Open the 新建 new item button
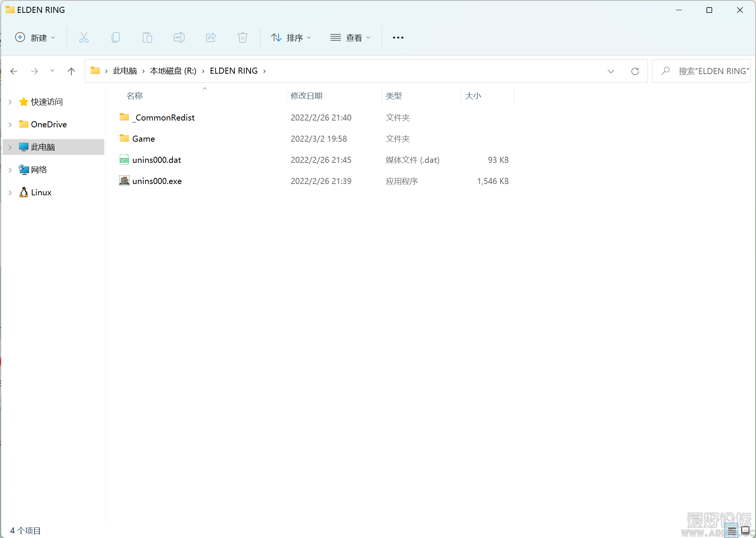The image size is (756, 538). click(x=35, y=37)
